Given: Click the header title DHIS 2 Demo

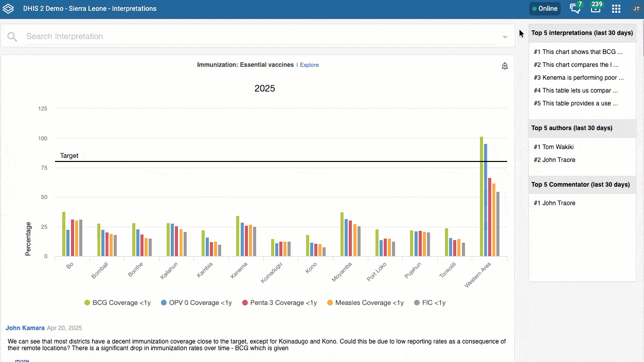Looking at the screenshot, I should pyautogui.click(x=90, y=9).
